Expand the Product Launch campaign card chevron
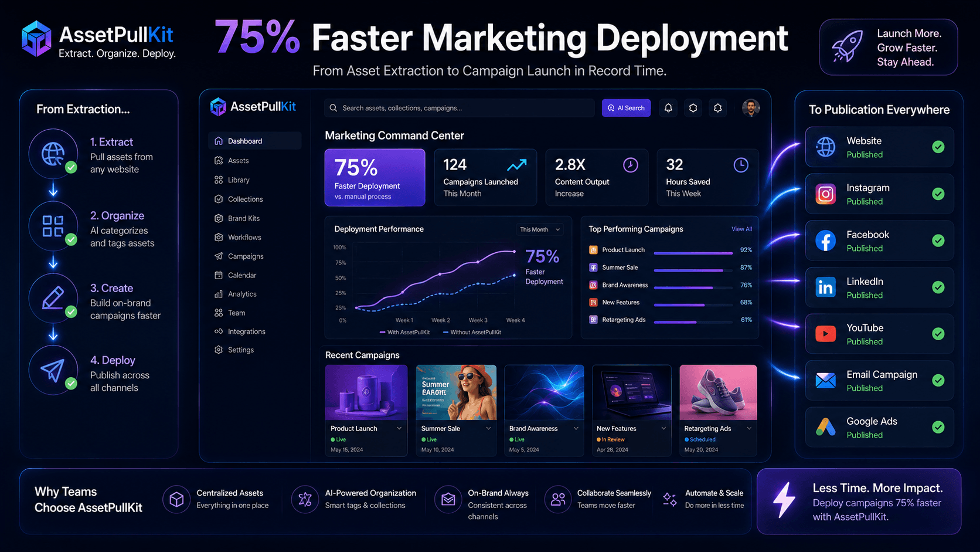This screenshot has height=552, width=980. tap(399, 428)
